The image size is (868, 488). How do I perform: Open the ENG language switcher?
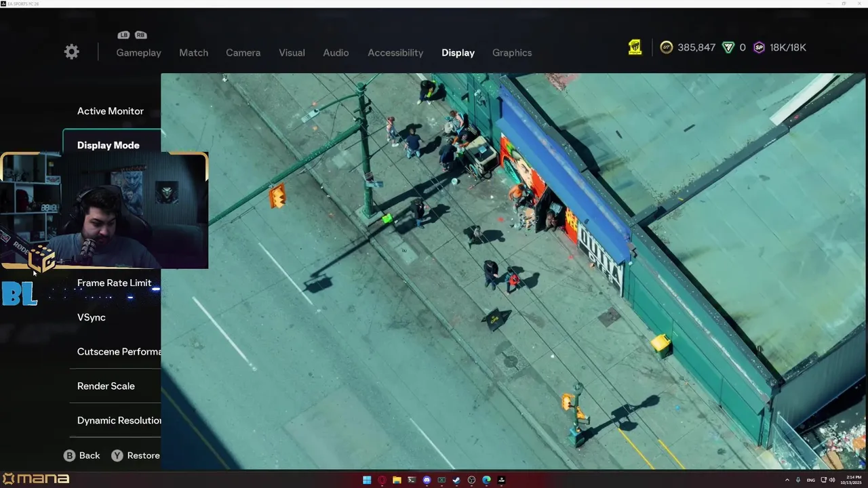(x=811, y=481)
